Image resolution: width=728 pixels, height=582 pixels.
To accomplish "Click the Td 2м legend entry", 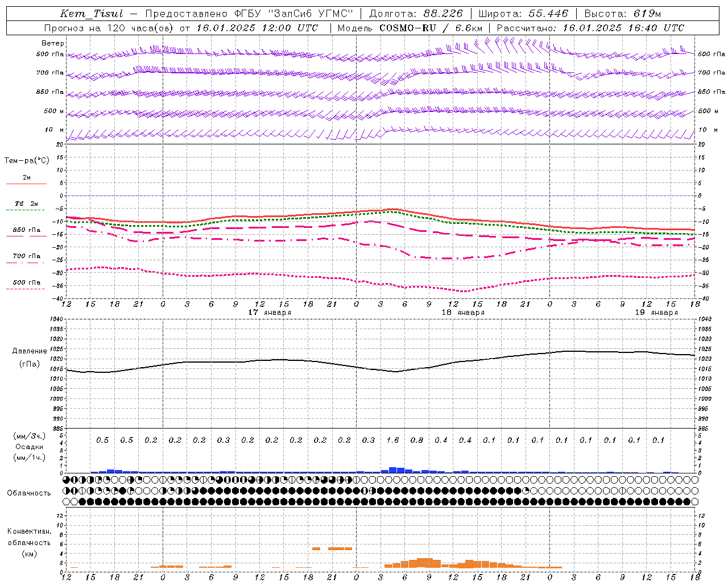I will 26,203.
